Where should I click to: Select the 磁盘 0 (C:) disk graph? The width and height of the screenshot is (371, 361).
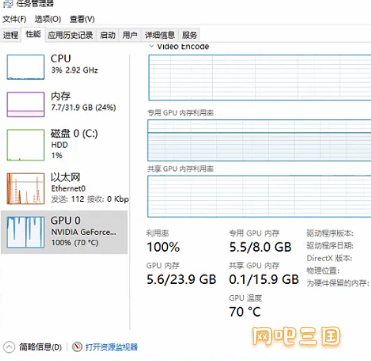(26, 145)
